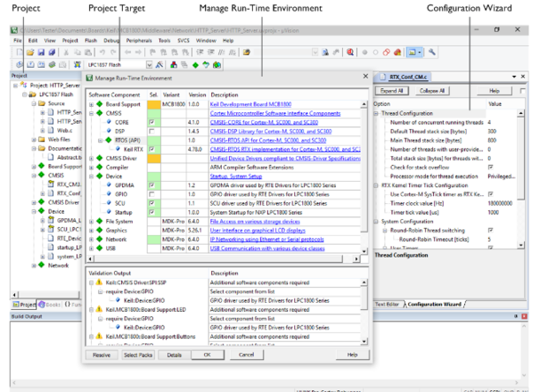This screenshot has width=548, height=392.
Task: Click the Build target icon
Action: 30,65
